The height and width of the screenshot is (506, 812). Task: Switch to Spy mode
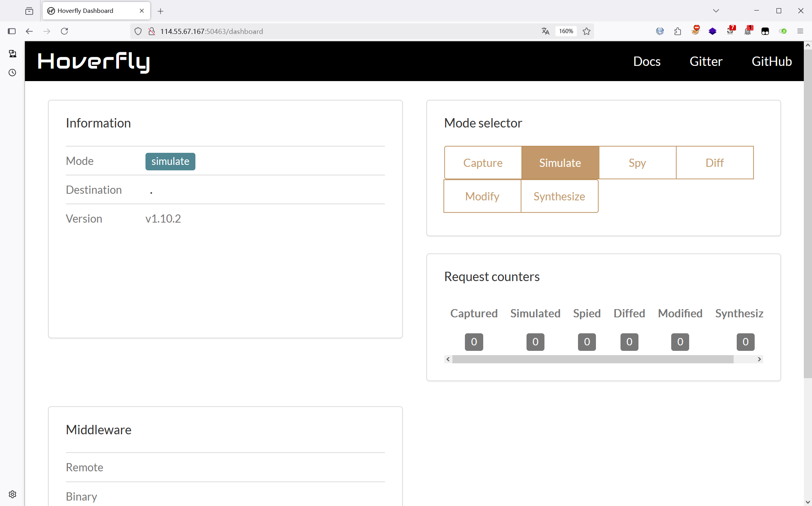coord(637,163)
